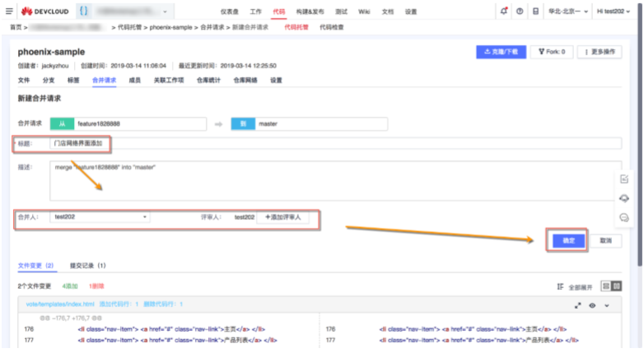The height and width of the screenshot is (353, 644).
Task: Confirm with the blue 确定 button
Action: click(x=568, y=241)
